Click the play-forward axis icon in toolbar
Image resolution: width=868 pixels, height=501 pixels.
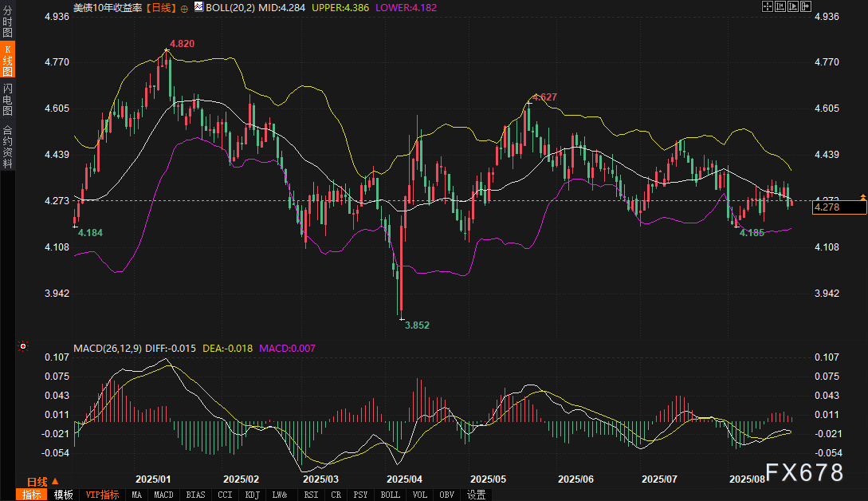795,7
